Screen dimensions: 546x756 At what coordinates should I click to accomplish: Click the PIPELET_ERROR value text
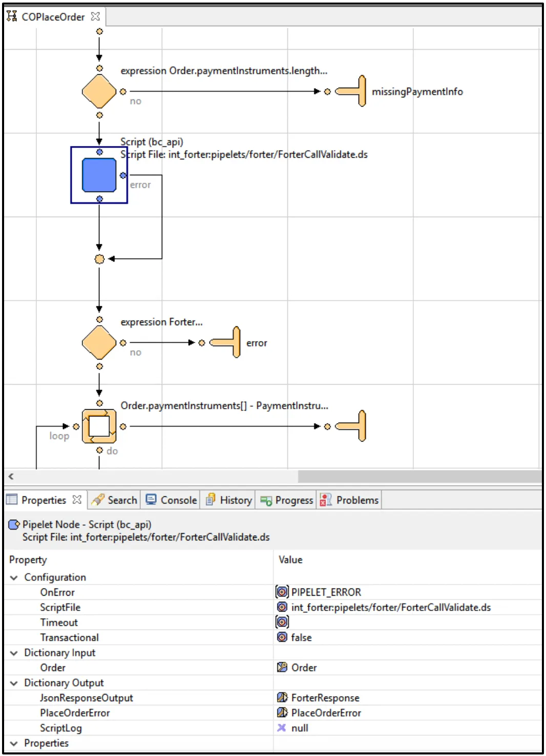click(x=326, y=592)
